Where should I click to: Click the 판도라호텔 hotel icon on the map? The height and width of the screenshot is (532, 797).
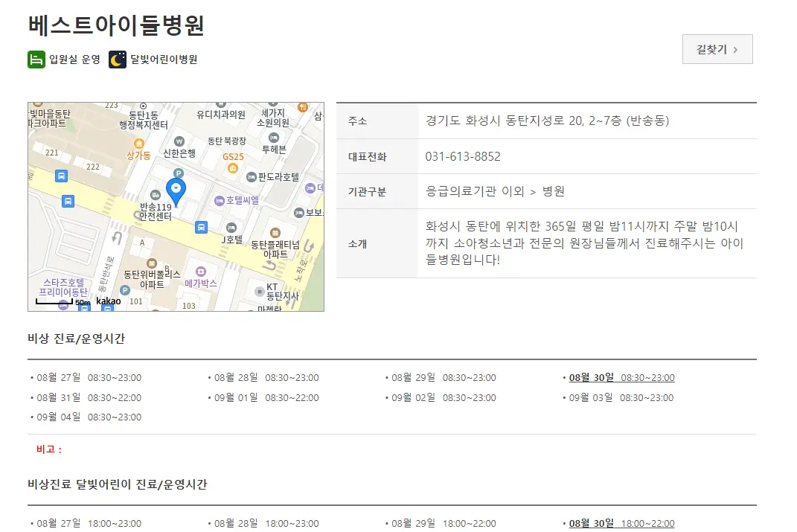[x=252, y=177]
